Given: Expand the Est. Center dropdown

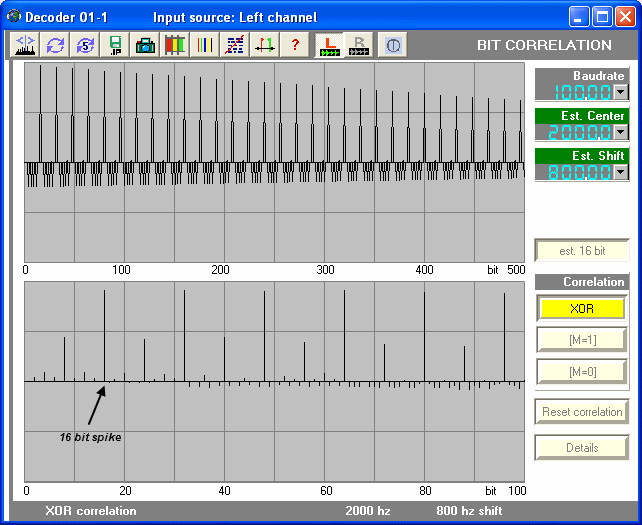Looking at the screenshot, I should [x=620, y=132].
